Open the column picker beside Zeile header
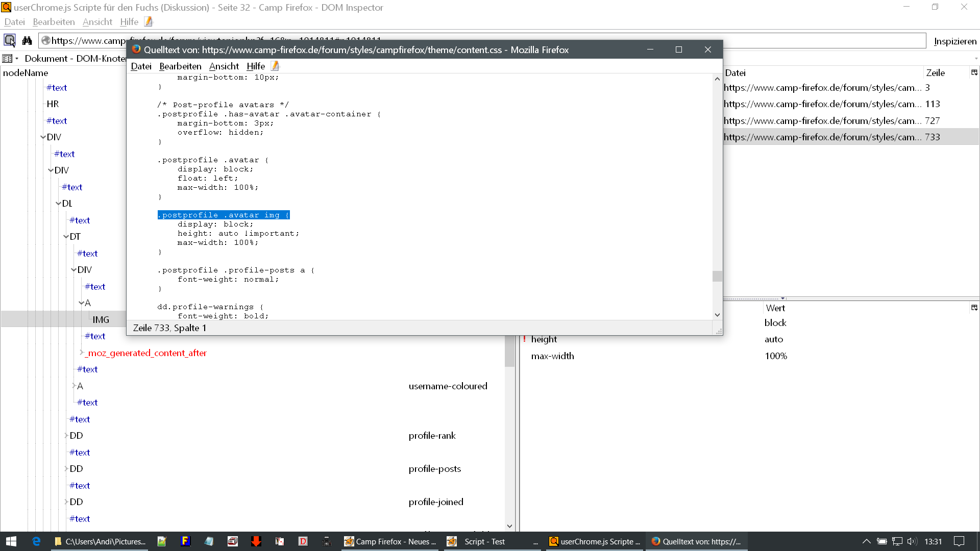The width and height of the screenshot is (980, 551). click(x=974, y=72)
